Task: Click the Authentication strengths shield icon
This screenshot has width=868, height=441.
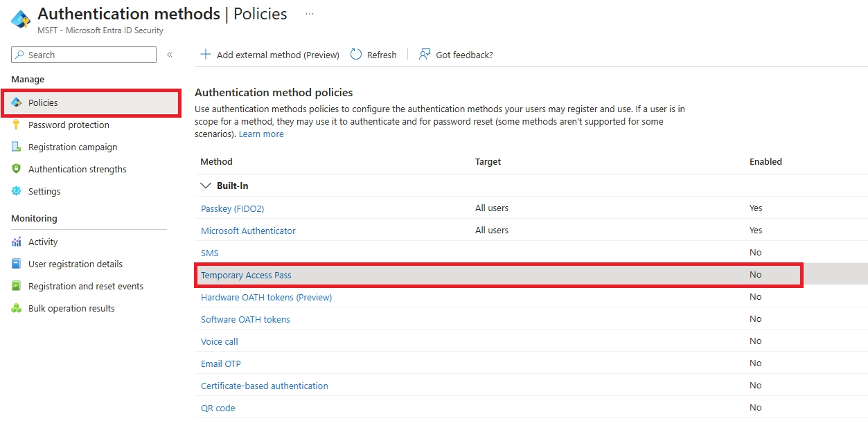Action: point(17,169)
